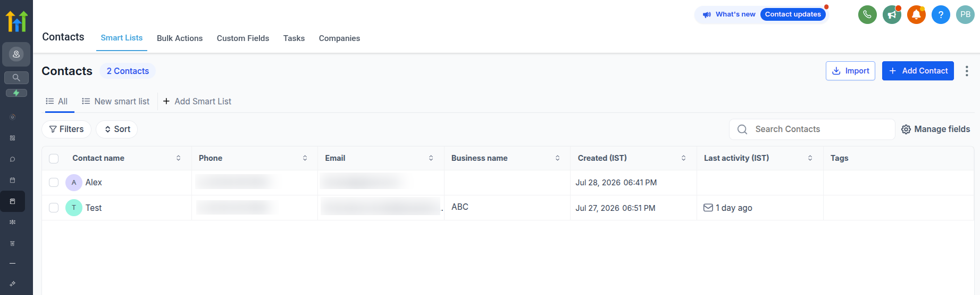Click into the Search Contacts field
This screenshot has width=980, height=295.
coord(812,129)
